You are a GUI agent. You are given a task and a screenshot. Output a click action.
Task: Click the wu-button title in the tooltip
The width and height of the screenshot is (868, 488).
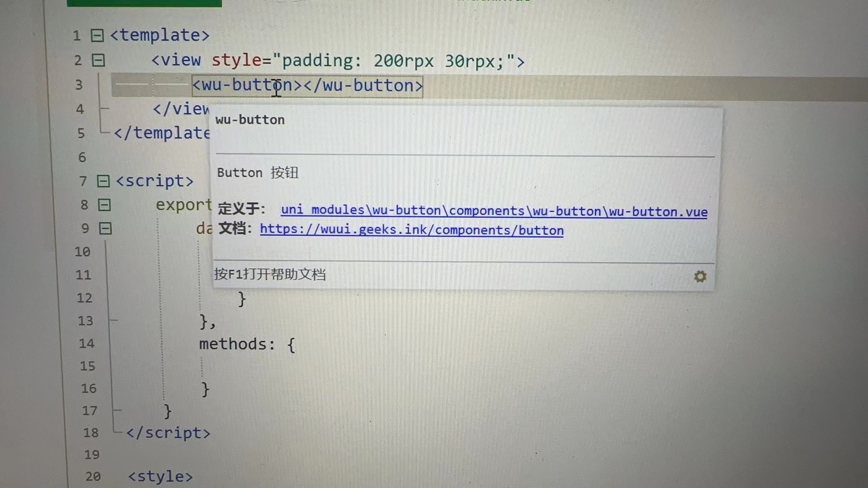[x=250, y=120]
